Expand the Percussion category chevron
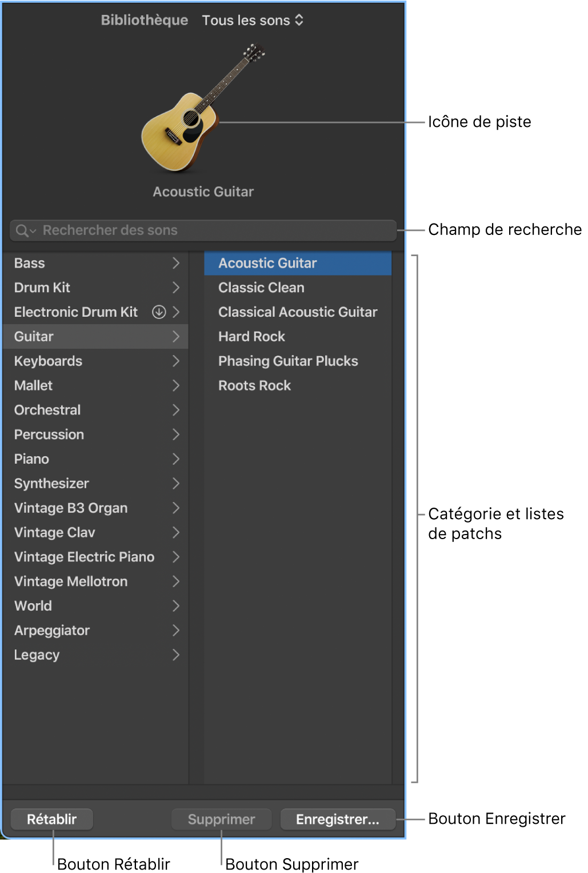Viewport: 588px width, 873px height. click(176, 434)
